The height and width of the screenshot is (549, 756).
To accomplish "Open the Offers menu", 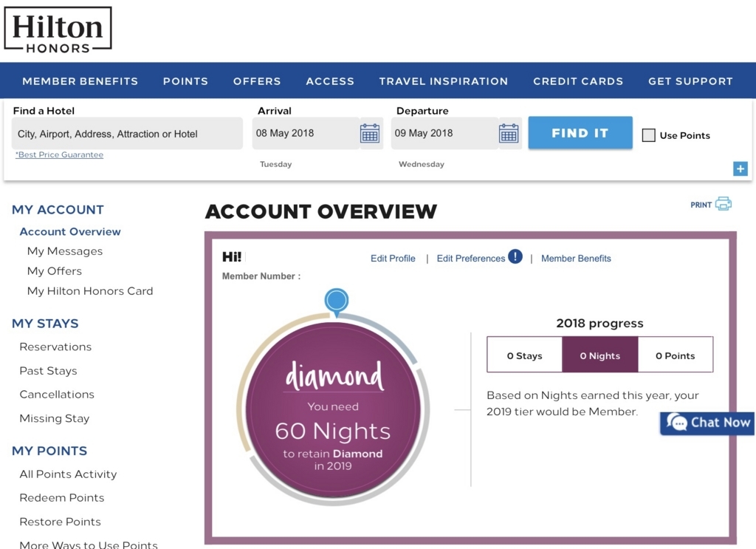I will pos(257,81).
